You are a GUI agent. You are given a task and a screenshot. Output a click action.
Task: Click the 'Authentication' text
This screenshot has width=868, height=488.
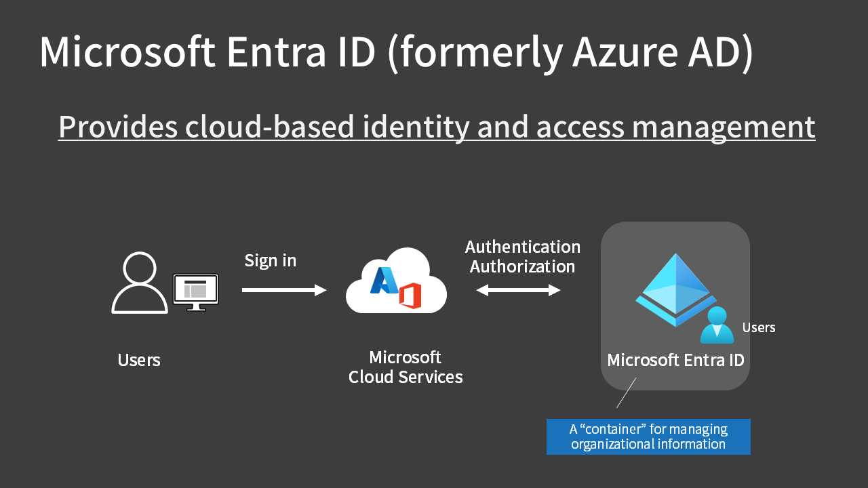tap(523, 247)
